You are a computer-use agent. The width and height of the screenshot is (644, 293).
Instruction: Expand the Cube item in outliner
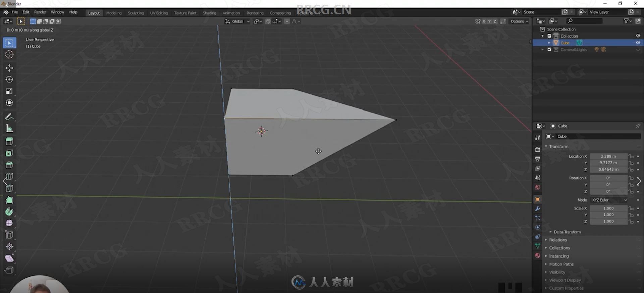(549, 43)
